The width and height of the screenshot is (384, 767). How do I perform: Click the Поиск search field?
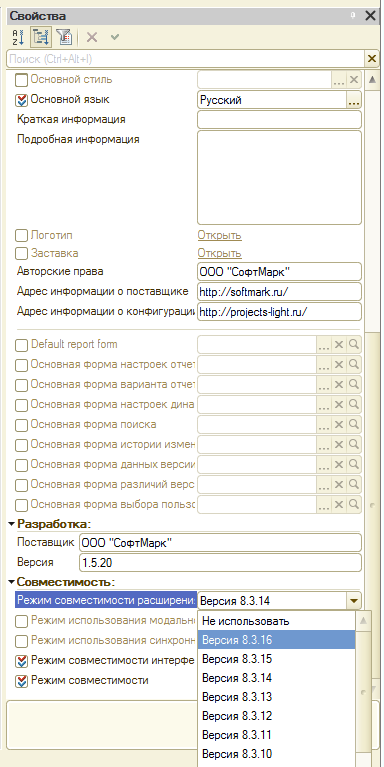click(x=186, y=59)
